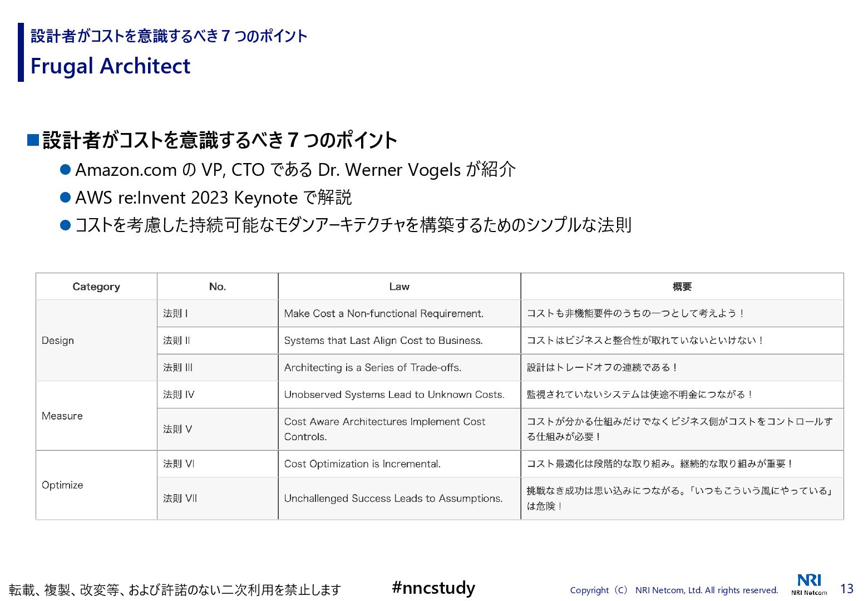Click 'Unobserved Systems Lead to Unknown Costs.'
This screenshot has height=601, width=868.
(x=394, y=395)
